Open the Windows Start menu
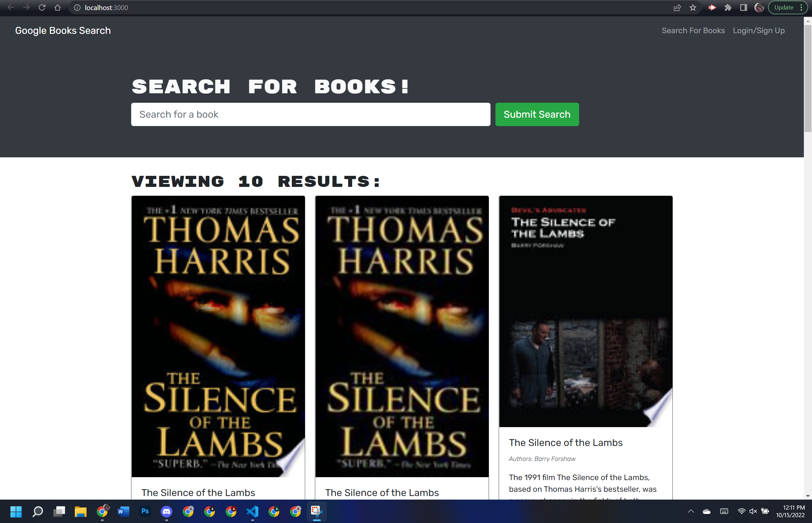Screen dimensions: 812x523 point(16,511)
